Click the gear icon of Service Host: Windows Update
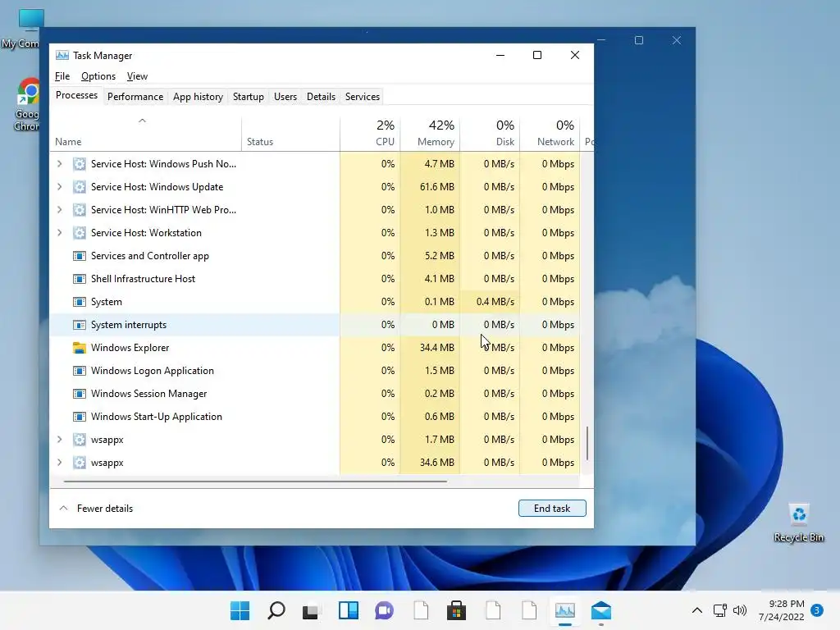This screenshot has height=630, width=840. 80,187
